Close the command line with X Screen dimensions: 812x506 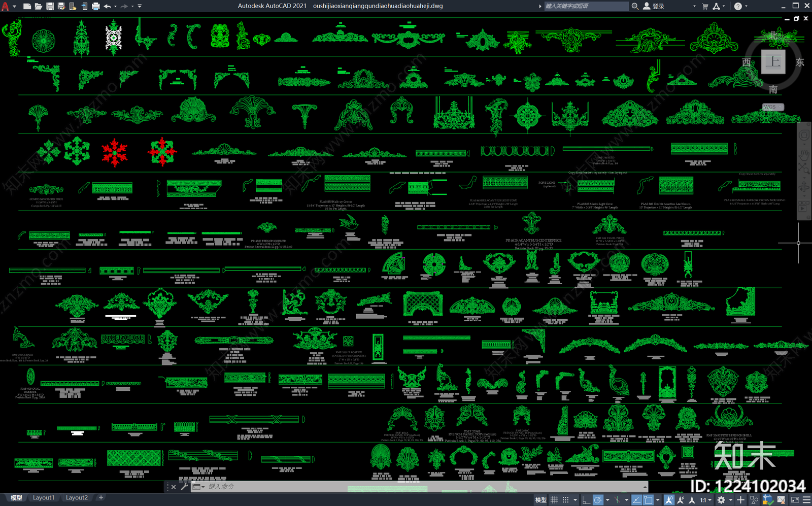point(173,487)
